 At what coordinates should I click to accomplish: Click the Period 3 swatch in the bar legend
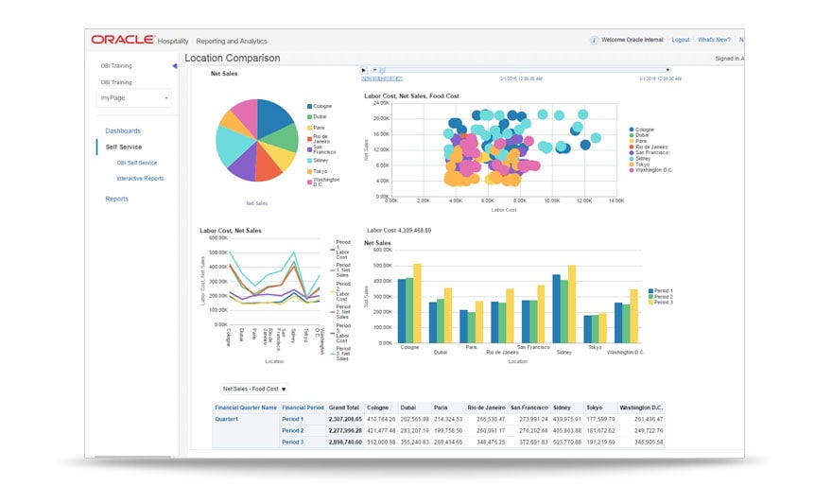(x=651, y=303)
